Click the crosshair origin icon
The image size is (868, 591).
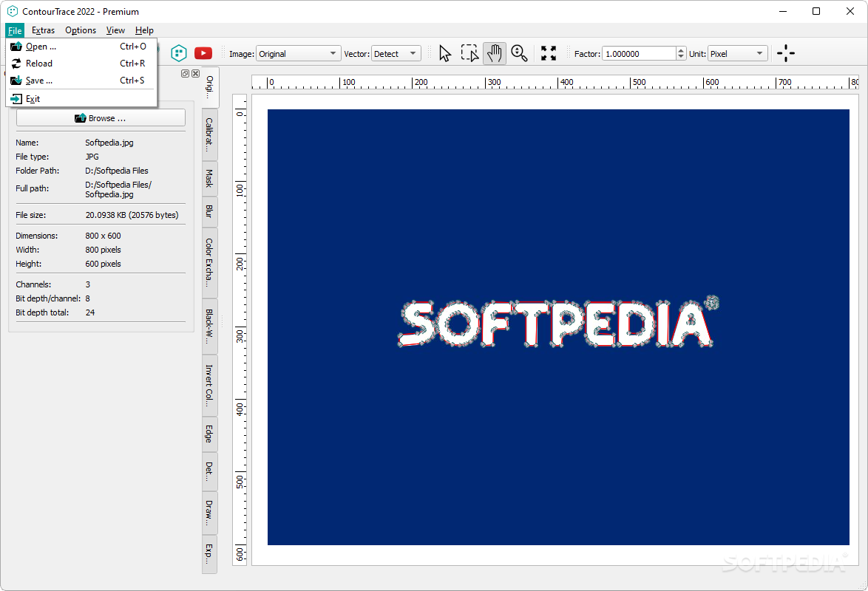point(785,53)
